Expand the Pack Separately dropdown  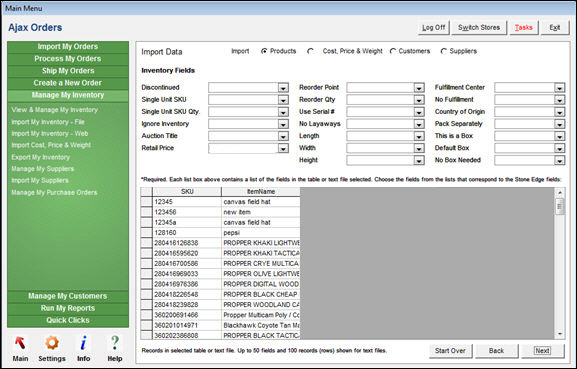pyautogui.click(x=559, y=124)
